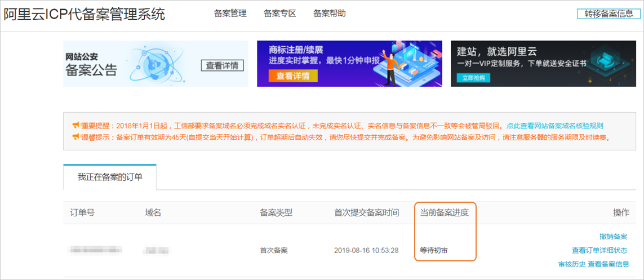644x280 pixels.
Task: Click the megaphone icon beside 温馨提示
Action: click(75, 137)
